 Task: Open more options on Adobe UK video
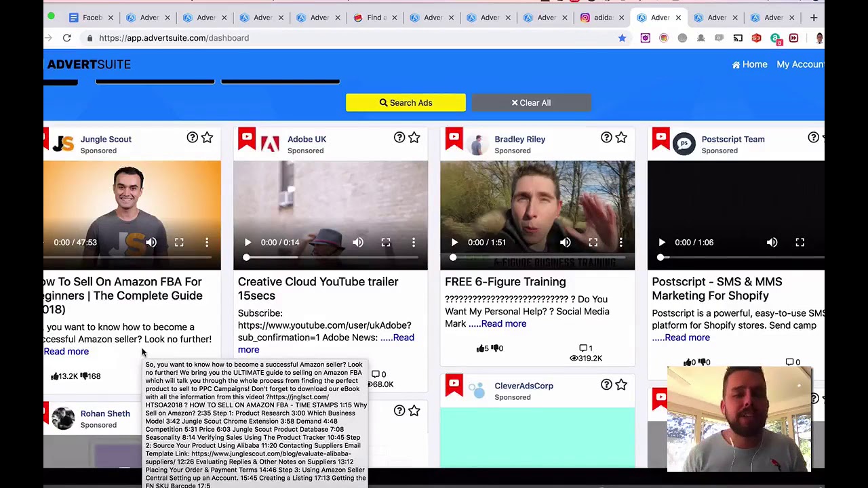click(x=414, y=242)
